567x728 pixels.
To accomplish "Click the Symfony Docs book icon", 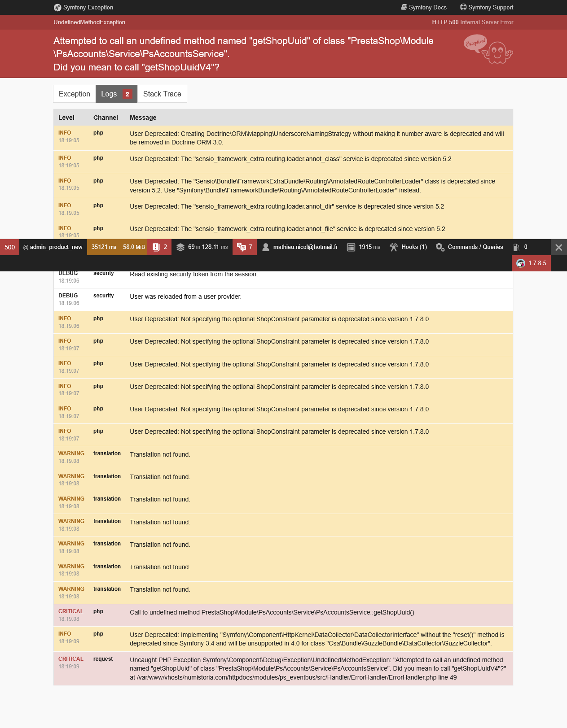I will [404, 7].
